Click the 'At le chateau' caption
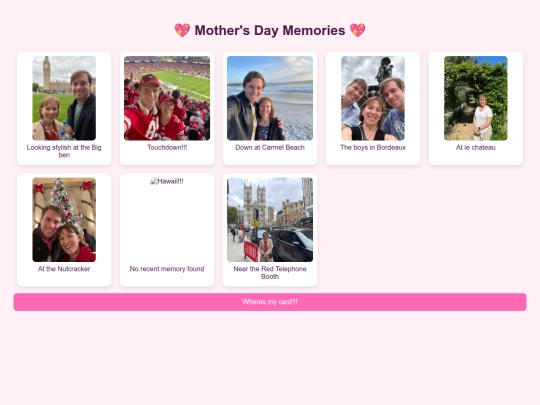Image resolution: width=540 pixels, height=405 pixels. click(476, 147)
